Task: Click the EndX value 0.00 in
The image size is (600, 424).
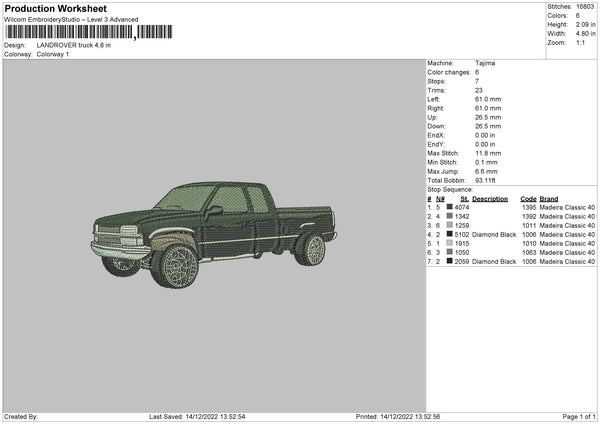Action: click(x=485, y=135)
